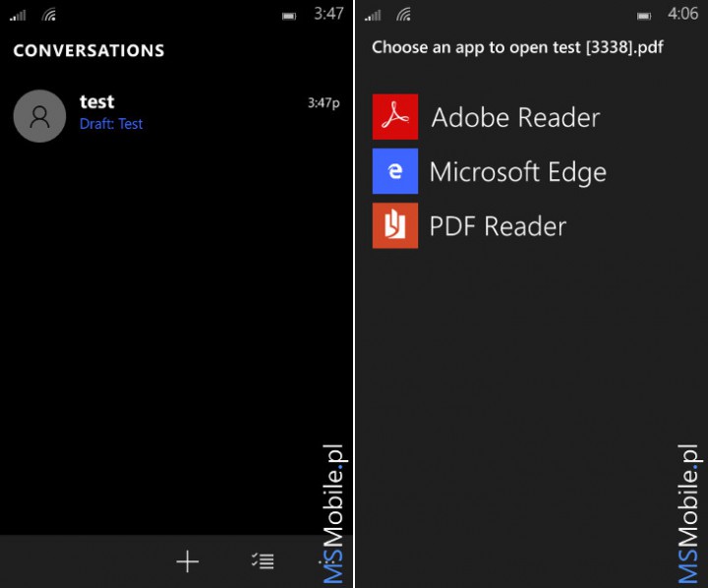Tap the CONVERSATIONS header
The height and width of the screenshot is (588, 708).
coord(88,50)
